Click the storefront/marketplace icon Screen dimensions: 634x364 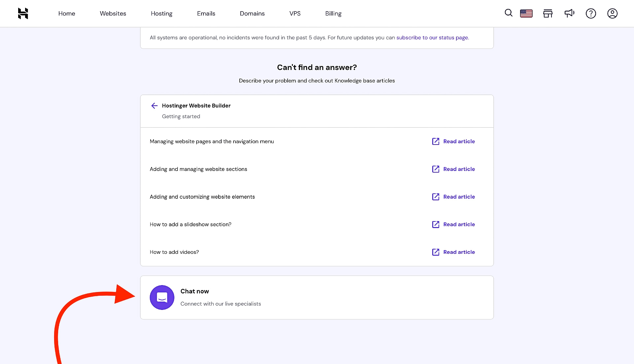click(548, 14)
